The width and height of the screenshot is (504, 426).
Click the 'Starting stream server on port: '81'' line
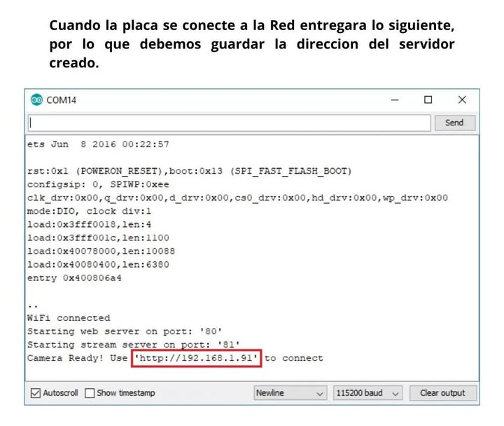[134, 345]
